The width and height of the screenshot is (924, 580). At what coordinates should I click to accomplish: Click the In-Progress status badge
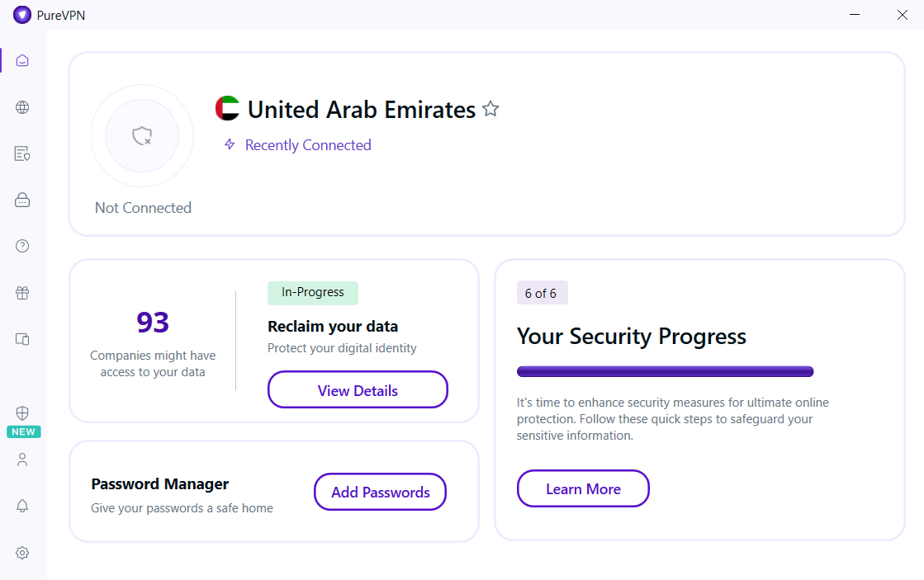point(313,293)
